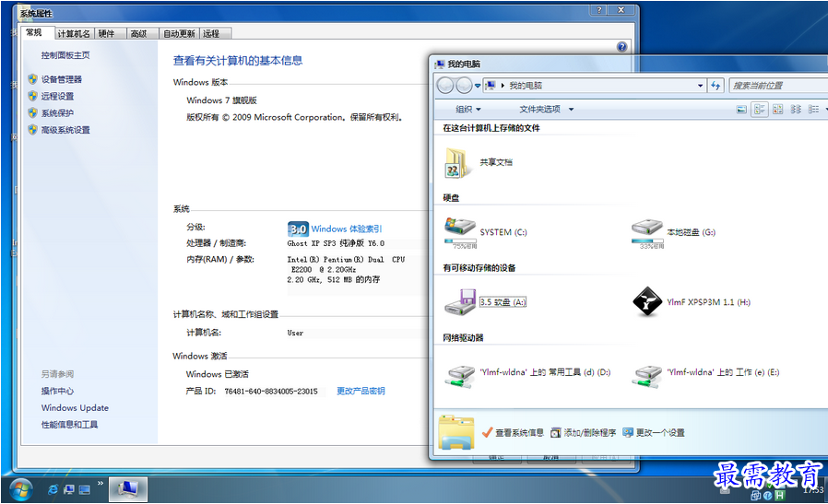Image resolution: width=828 pixels, height=504 pixels.
Task: Click the computer quick launch icon
Action: pyautogui.click(x=68, y=490)
